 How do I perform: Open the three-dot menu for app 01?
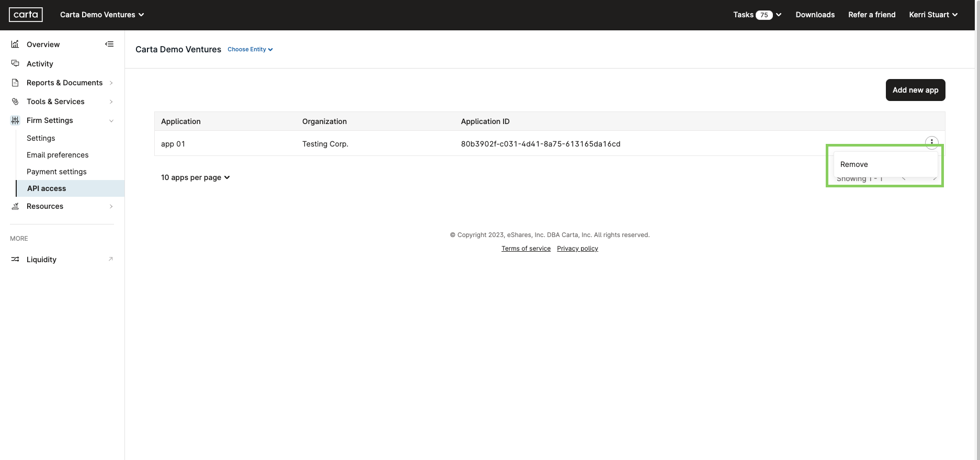click(931, 142)
